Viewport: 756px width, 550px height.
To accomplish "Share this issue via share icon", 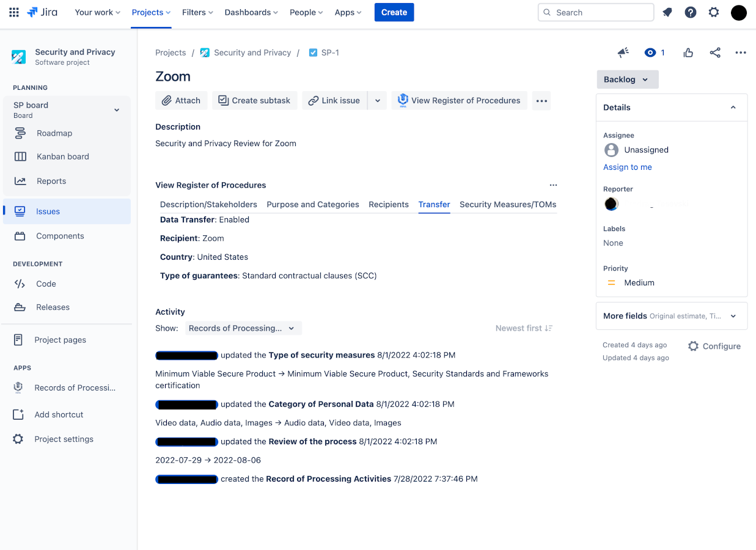I will [715, 53].
